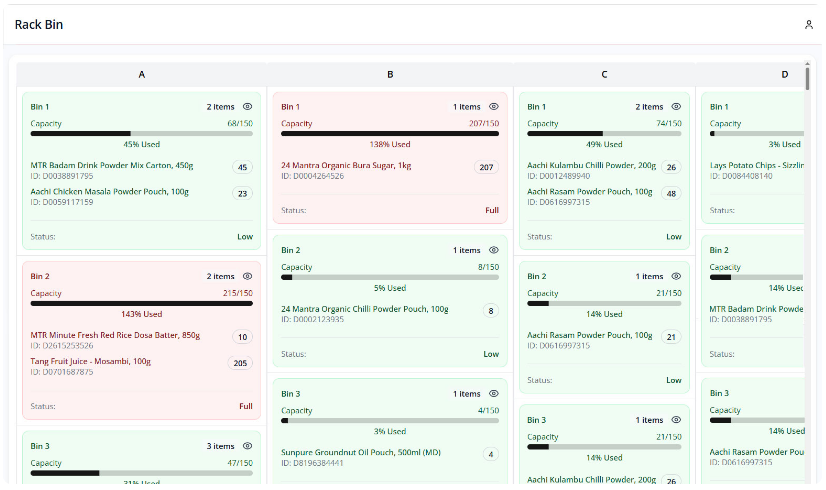Select rack column header A
This screenshot has width=826, height=490.
[x=141, y=74]
